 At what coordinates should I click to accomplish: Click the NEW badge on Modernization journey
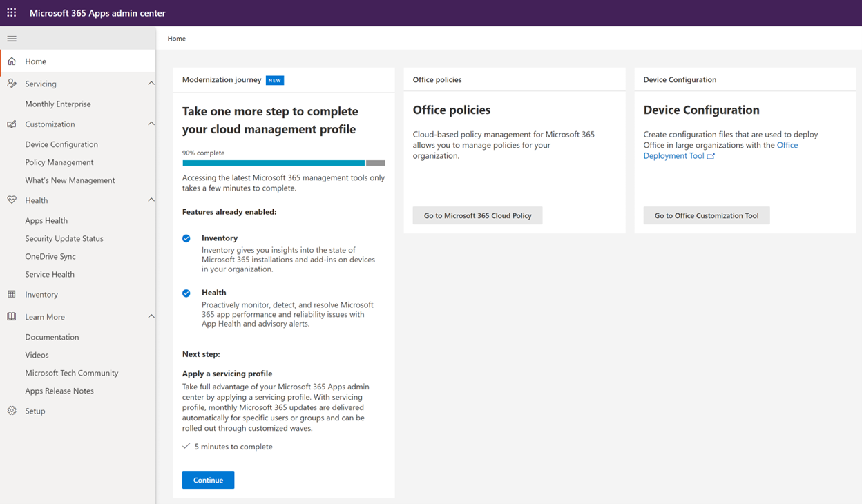(x=274, y=79)
